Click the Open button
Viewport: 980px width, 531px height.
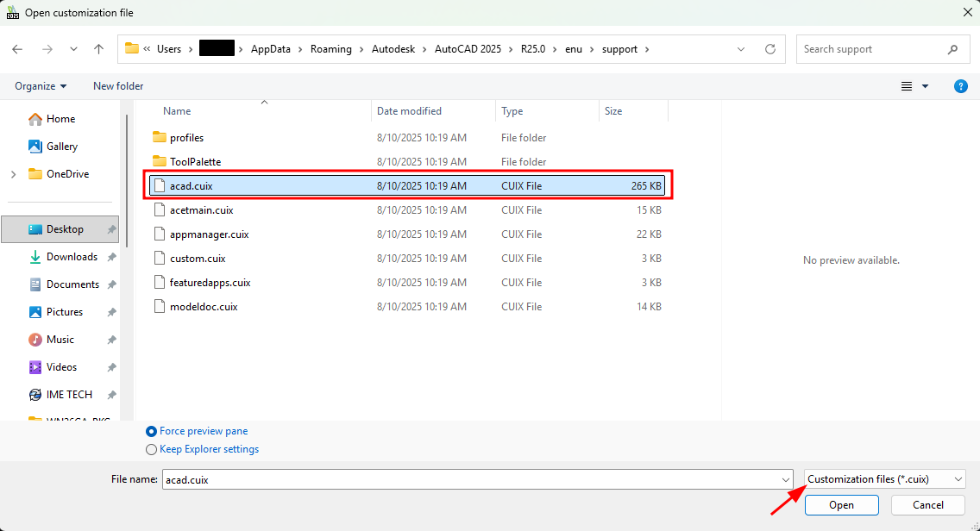tap(841, 505)
